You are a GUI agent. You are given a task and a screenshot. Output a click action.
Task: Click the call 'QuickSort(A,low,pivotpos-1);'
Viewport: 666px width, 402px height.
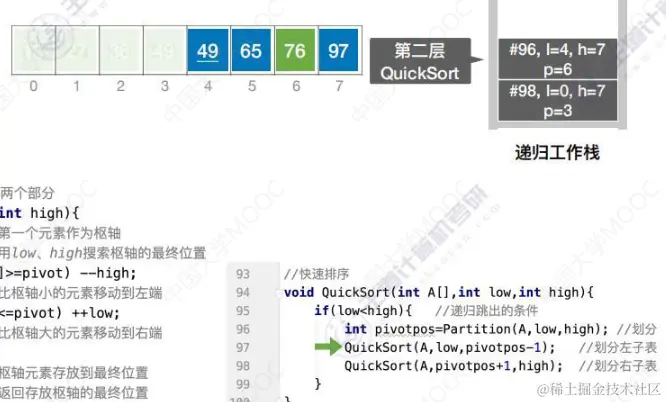pos(450,348)
